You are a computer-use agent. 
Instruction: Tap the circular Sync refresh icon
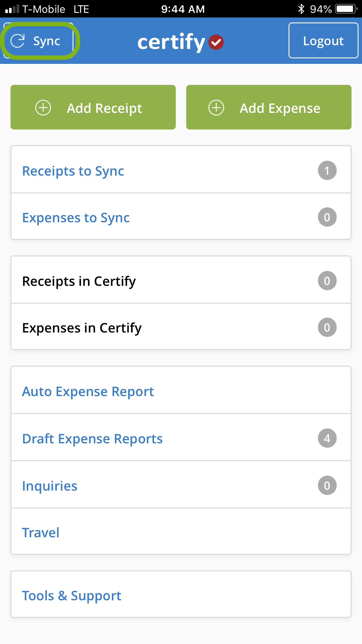pos(18,41)
